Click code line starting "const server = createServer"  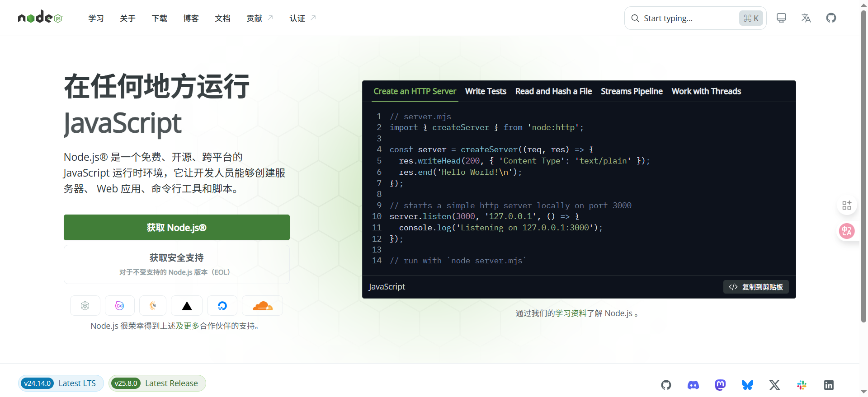(x=491, y=149)
